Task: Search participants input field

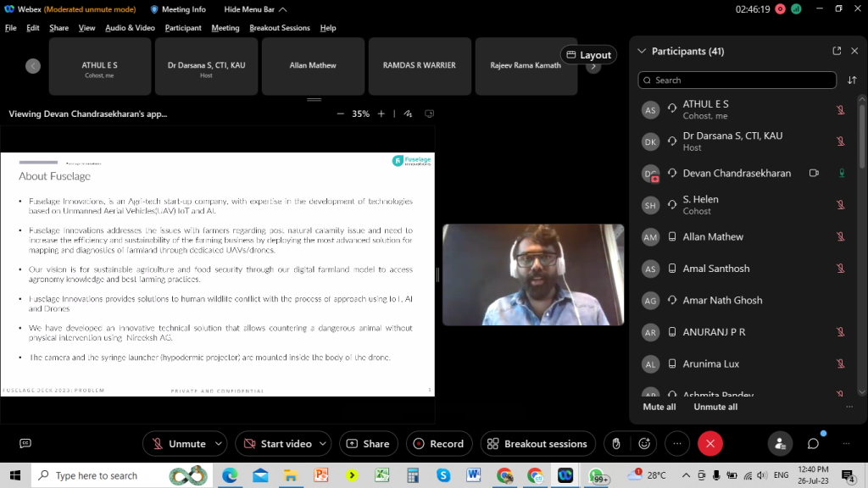Action: (737, 80)
